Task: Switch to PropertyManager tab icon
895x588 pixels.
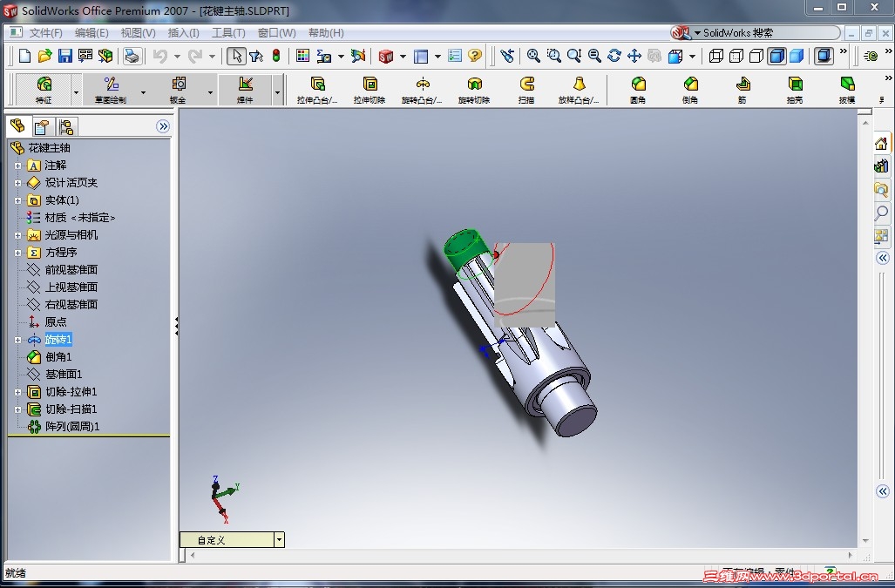Action: click(42, 126)
